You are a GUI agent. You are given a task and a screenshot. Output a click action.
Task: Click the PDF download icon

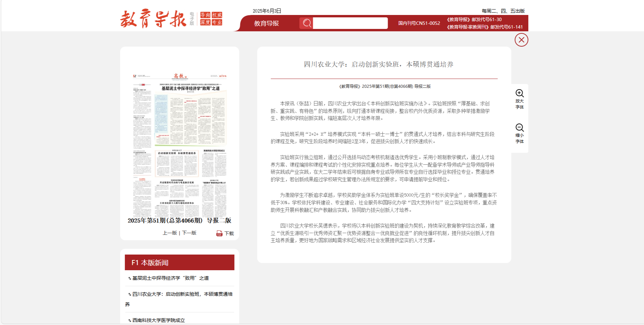click(219, 233)
